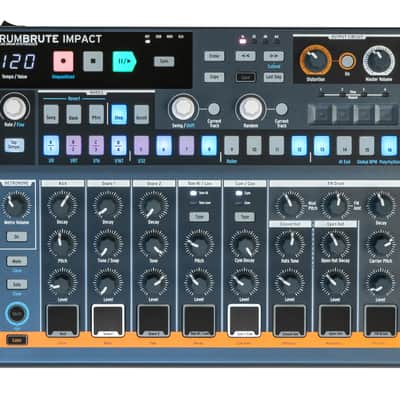Viewport: 400px width, 400px height.
Task: Toggle the Distortion On button
Action: pyautogui.click(x=347, y=62)
